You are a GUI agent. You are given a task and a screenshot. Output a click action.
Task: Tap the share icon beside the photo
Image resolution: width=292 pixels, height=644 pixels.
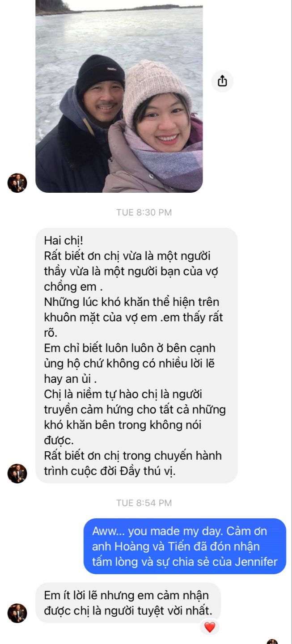222,81
